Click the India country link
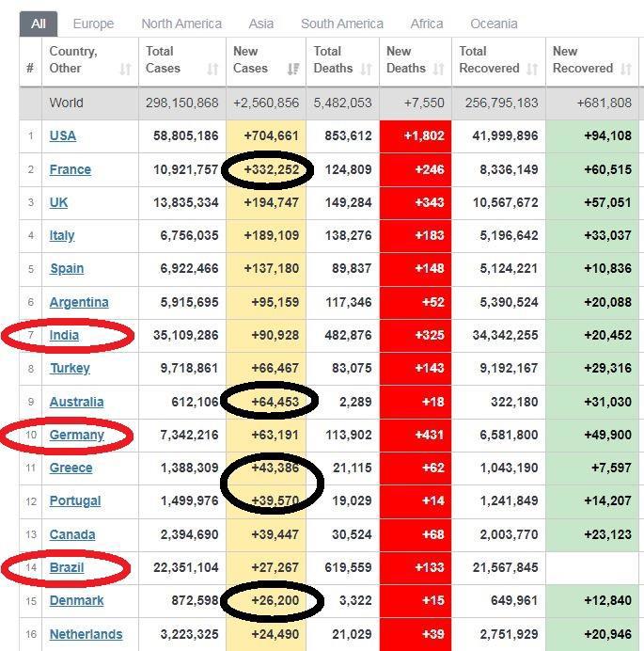Screen dimensions: 644x651 click(x=64, y=335)
